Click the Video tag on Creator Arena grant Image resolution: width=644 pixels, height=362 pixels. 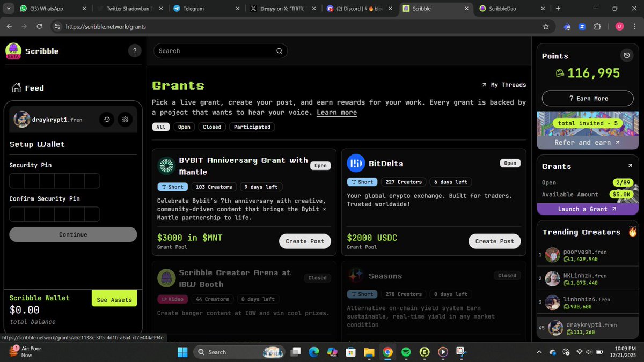click(172, 299)
